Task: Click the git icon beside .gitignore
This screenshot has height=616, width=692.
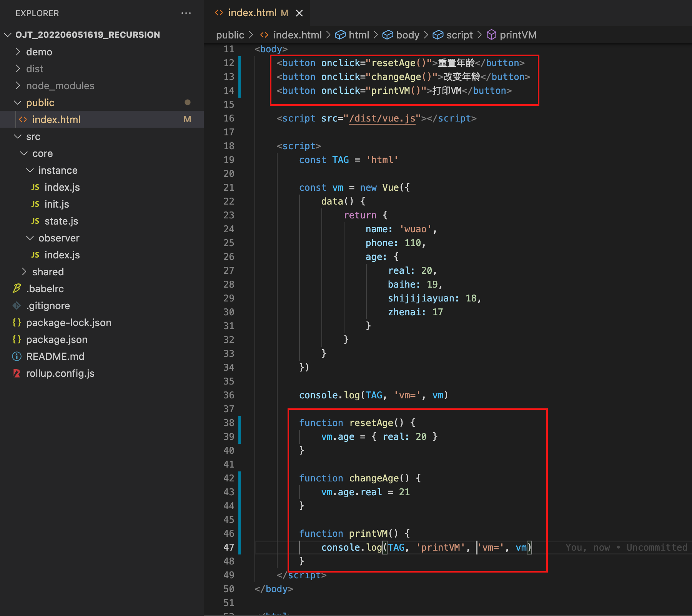Action: tap(17, 305)
